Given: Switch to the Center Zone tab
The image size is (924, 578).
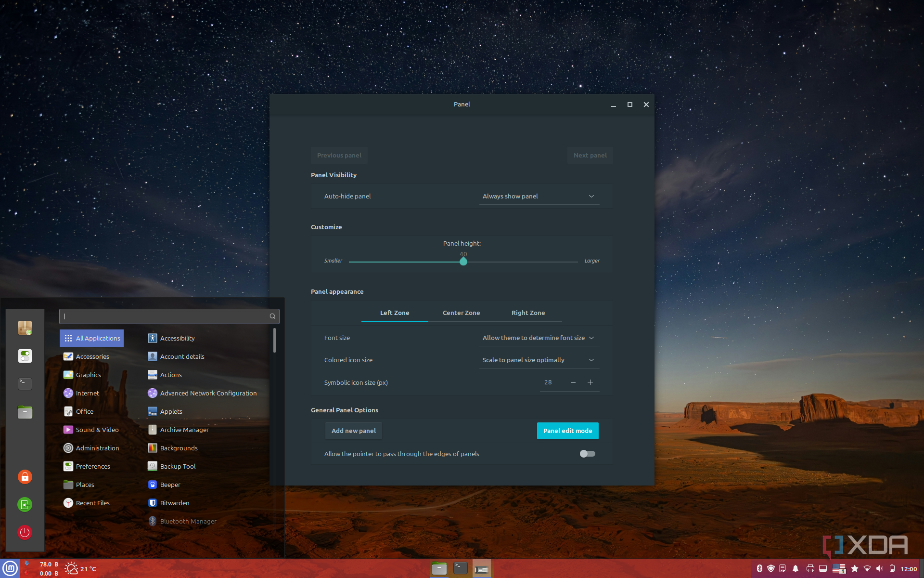Looking at the screenshot, I should 461,313.
